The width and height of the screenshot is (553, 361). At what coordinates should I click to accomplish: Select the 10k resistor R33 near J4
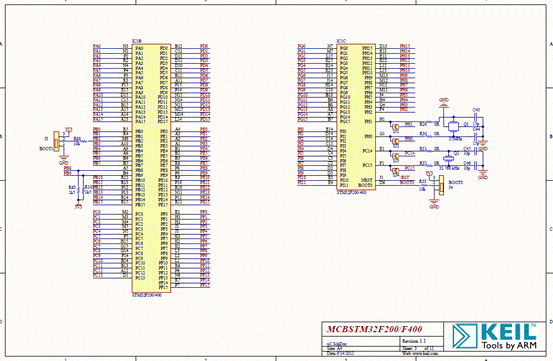(x=424, y=185)
